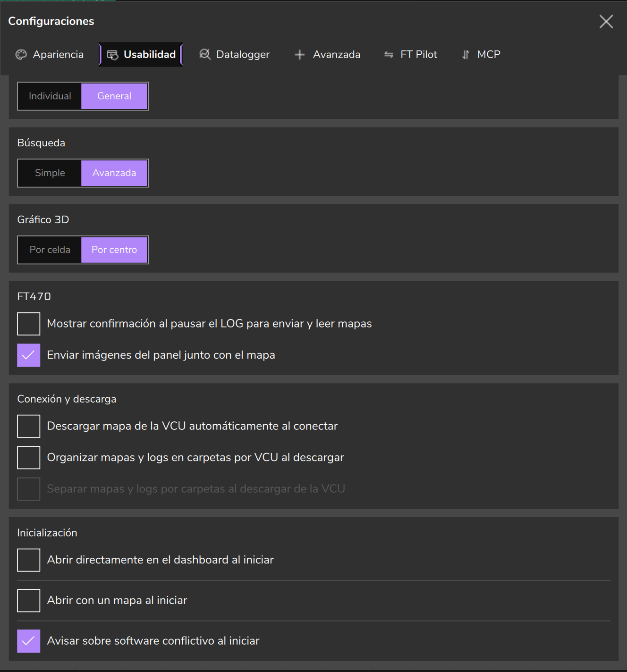
Task: Set Búsqueda to Avanzada
Action: coord(114,173)
